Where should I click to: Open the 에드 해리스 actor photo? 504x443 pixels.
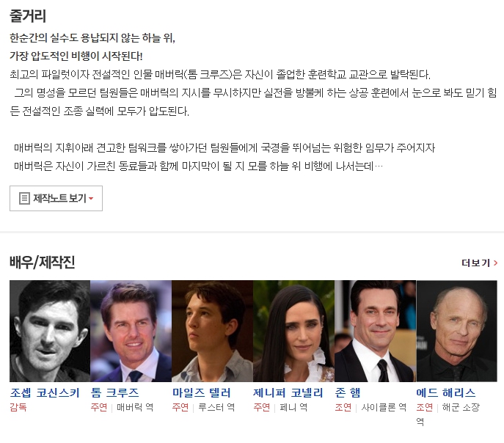point(457,331)
